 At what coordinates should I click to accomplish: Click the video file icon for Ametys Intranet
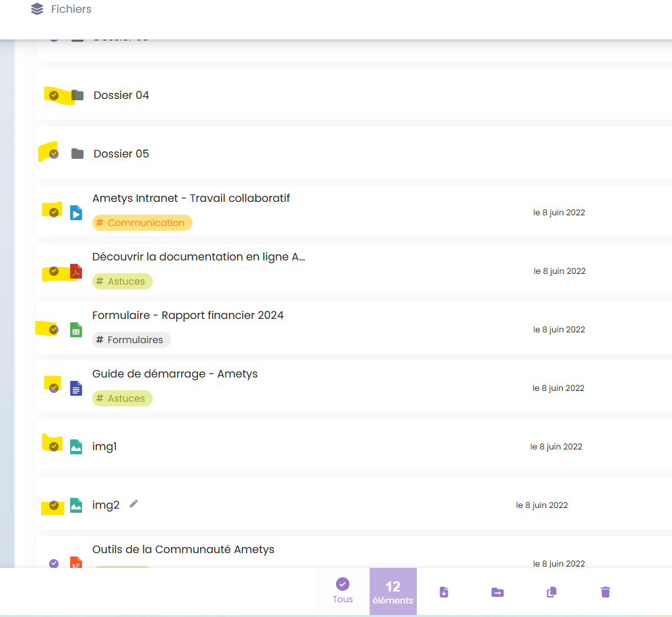point(76,213)
